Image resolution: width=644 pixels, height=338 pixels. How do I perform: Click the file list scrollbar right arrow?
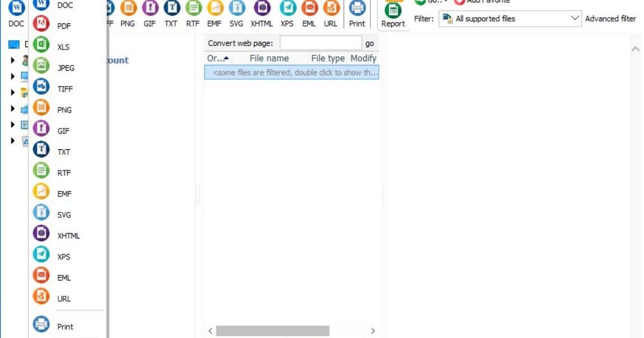[373, 331]
